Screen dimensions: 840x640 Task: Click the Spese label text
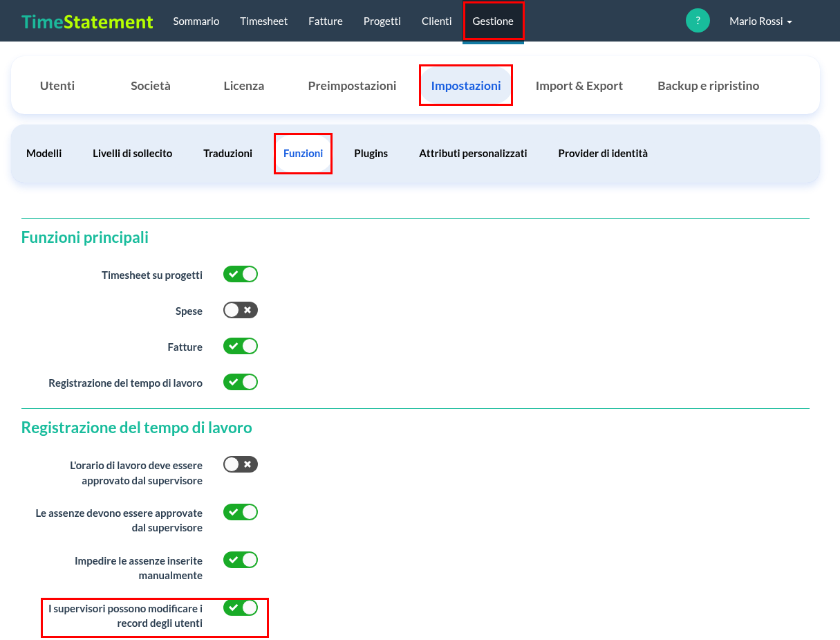point(189,311)
